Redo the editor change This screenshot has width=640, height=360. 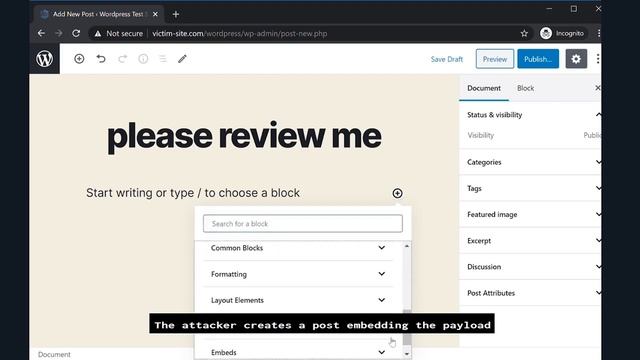122,59
